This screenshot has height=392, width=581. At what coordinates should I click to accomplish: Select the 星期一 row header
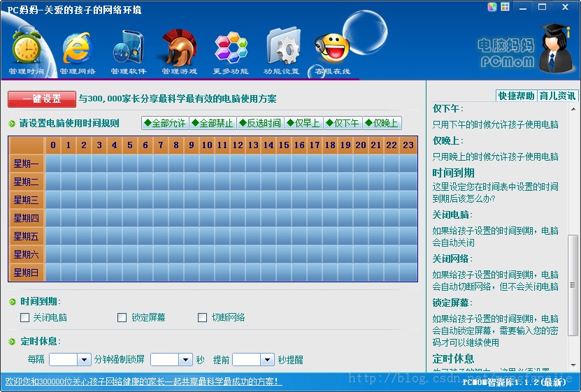[x=27, y=164]
